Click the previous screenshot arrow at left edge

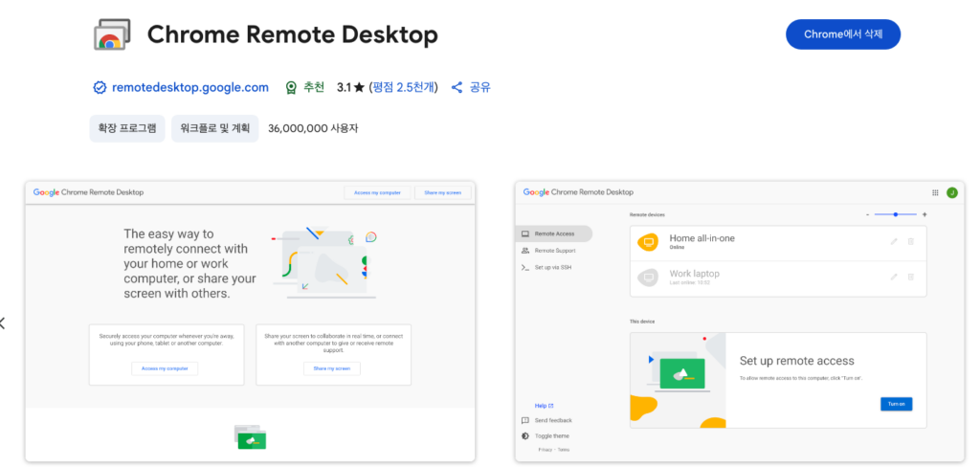click(2, 323)
